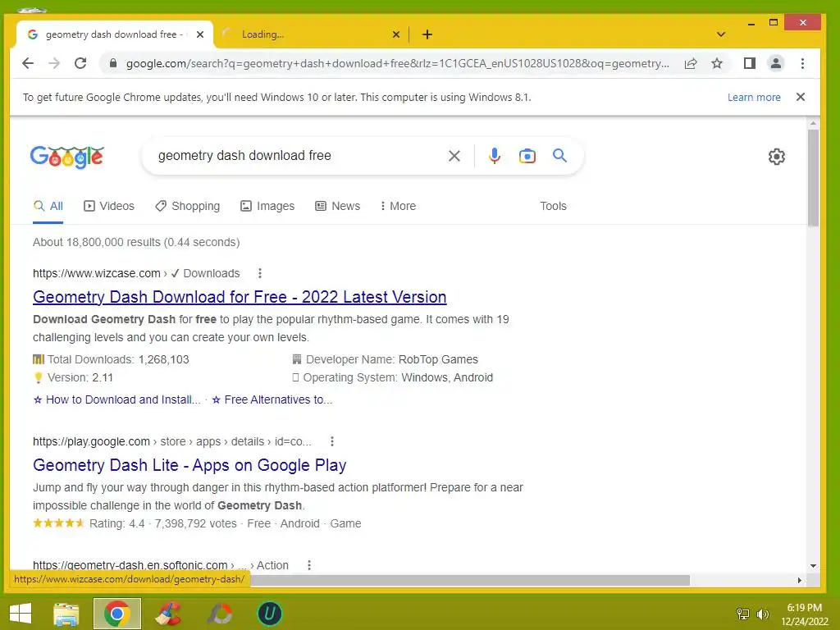The width and height of the screenshot is (840, 630).
Task: Open Geometry Dash Download for Free link
Action: (240, 297)
